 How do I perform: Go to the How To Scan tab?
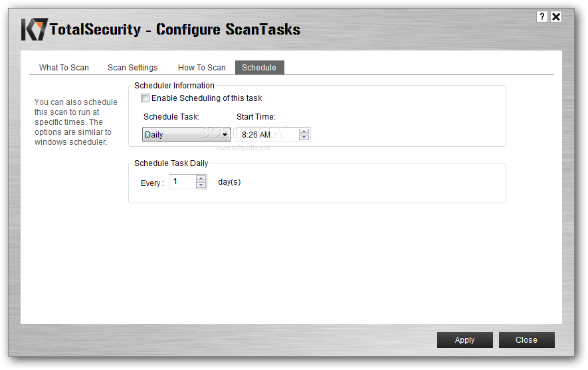(x=202, y=68)
